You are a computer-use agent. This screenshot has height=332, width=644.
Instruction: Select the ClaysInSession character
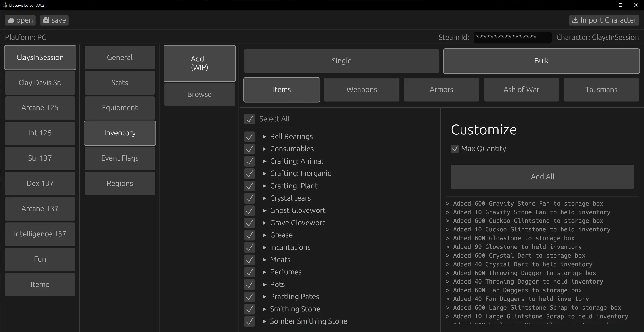point(40,57)
